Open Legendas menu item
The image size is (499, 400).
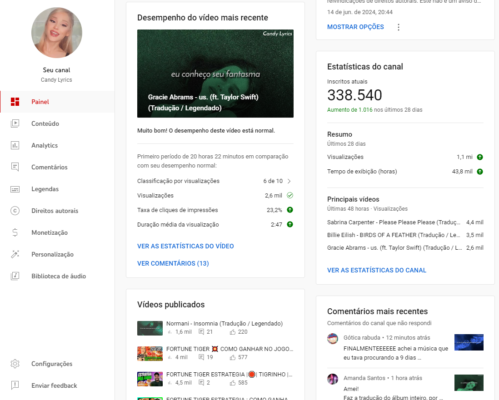pos(57,189)
